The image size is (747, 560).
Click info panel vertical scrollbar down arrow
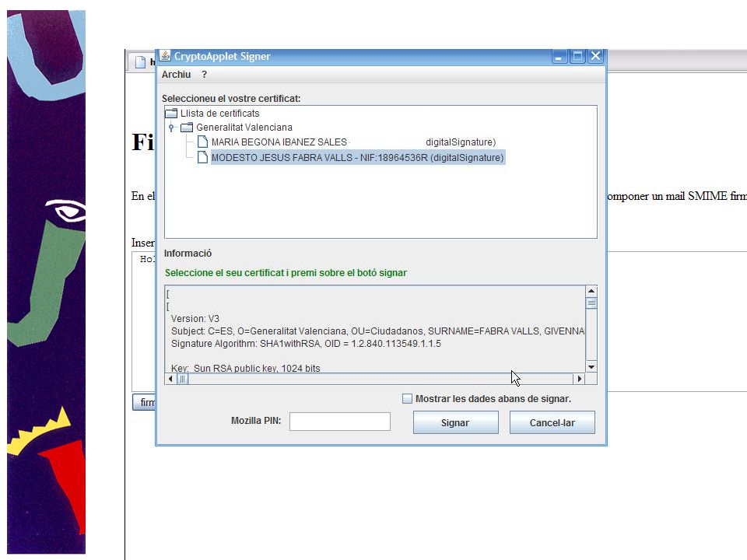pos(591,366)
